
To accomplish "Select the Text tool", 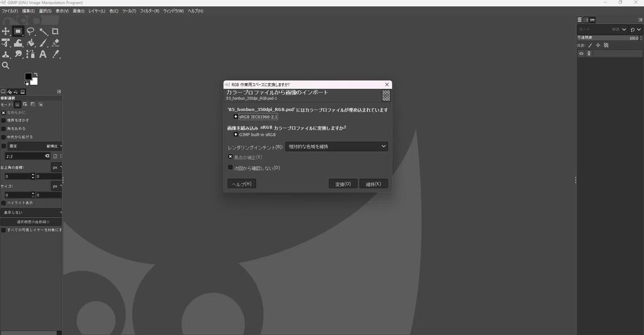I will (43, 54).
